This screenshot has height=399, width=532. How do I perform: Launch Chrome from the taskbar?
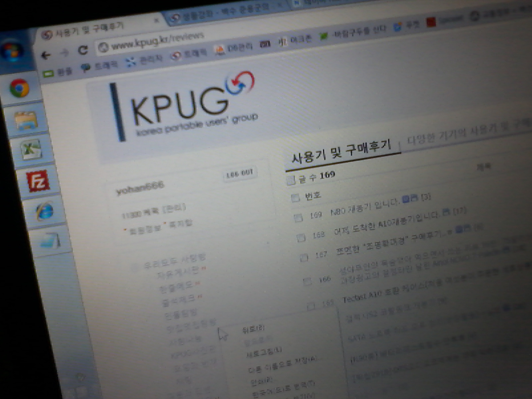[x=19, y=88]
